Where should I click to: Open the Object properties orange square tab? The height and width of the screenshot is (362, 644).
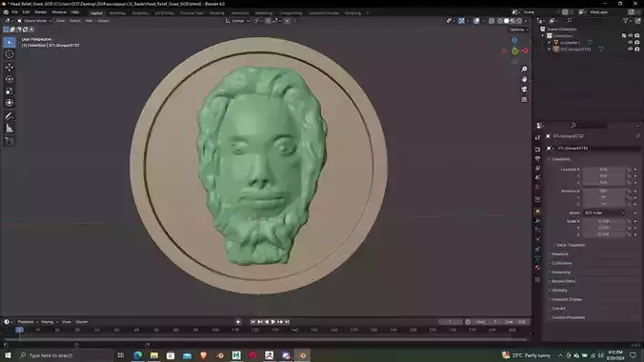(537, 211)
